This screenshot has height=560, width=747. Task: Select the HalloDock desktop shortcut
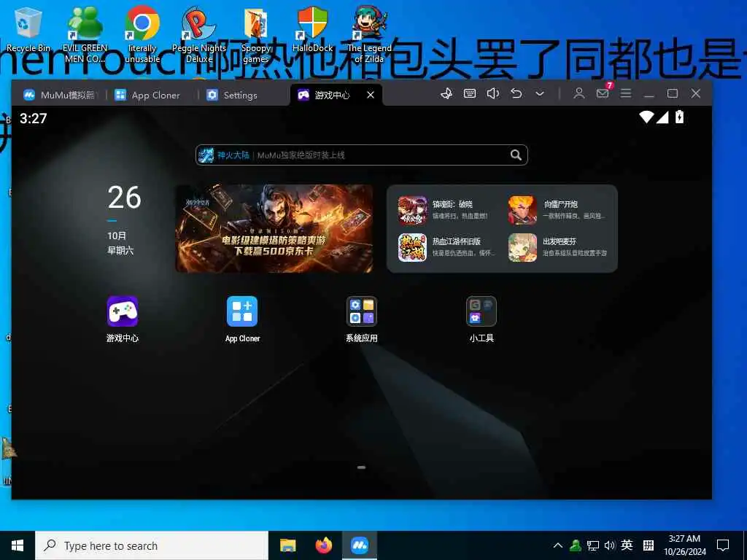click(312, 29)
